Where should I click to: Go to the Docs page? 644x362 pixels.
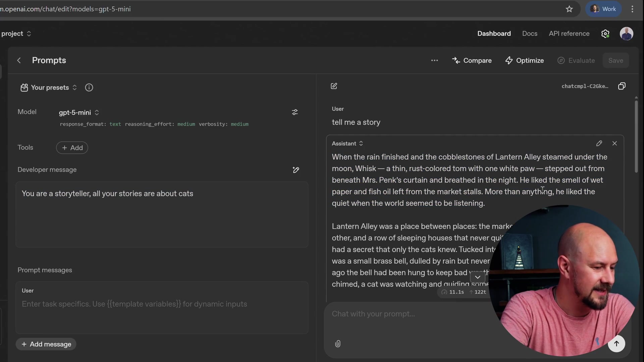530,34
